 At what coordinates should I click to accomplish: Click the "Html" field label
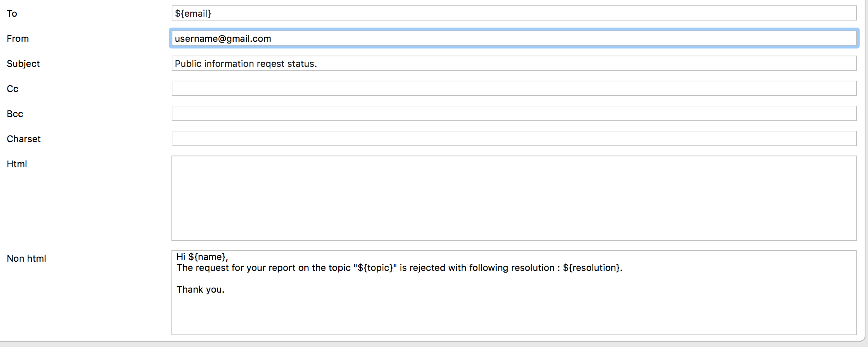tap(17, 164)
